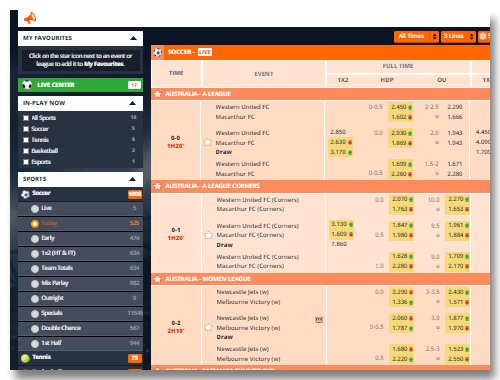Favourite the Newcastle Jets vs Melbourne Victory event
Image resolution: width=500 pixels, height=380 pixels.
pyautogui.click(x=209, y=327)
